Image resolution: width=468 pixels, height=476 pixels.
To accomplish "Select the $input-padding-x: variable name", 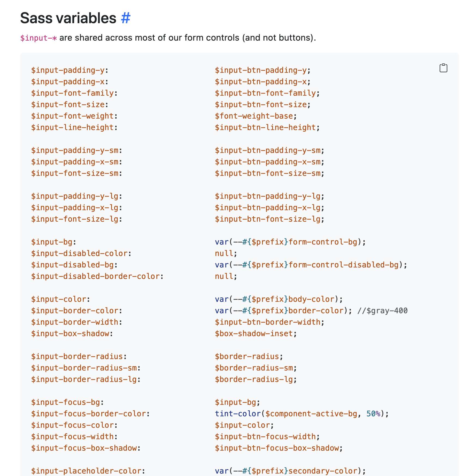I will [70, 82].
